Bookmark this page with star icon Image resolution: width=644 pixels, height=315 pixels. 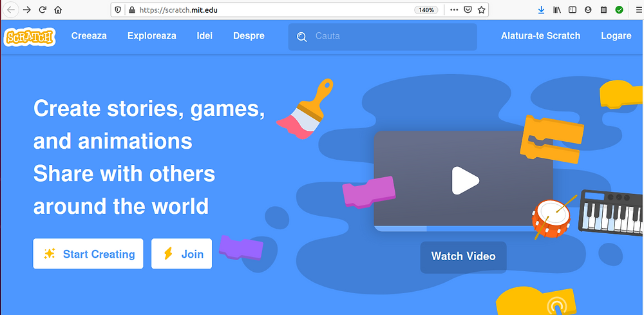coord(481,10)
